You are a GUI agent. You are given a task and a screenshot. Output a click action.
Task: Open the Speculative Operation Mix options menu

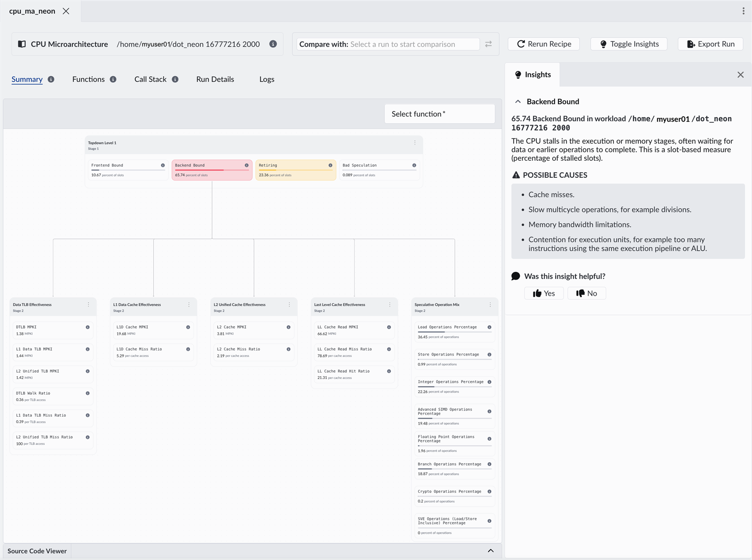click(x=490, y=305)
